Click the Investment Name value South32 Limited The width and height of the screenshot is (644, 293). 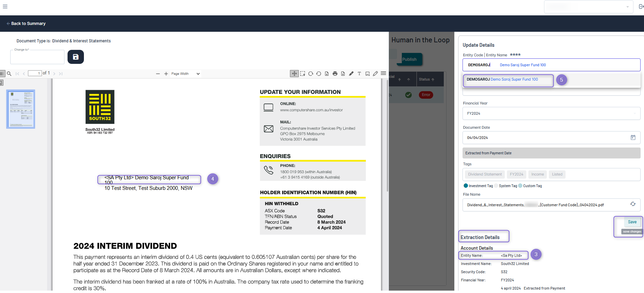point(515,264)
